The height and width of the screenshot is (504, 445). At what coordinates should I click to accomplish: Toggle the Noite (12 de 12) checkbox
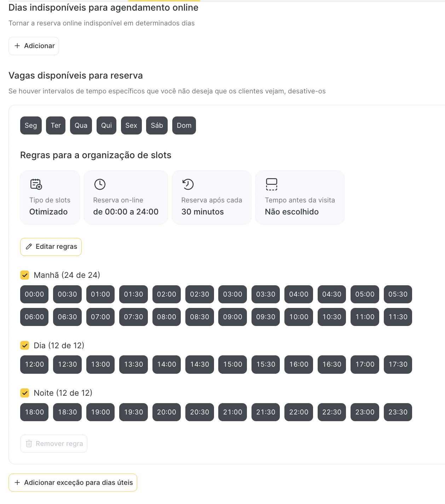(25, 393)
